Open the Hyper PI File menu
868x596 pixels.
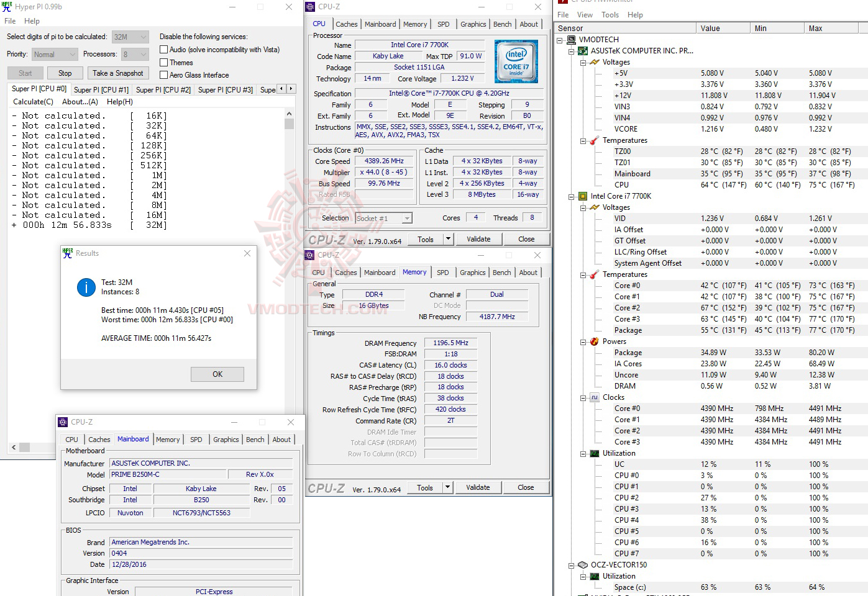pyautogui.click(x=10, y=21)
